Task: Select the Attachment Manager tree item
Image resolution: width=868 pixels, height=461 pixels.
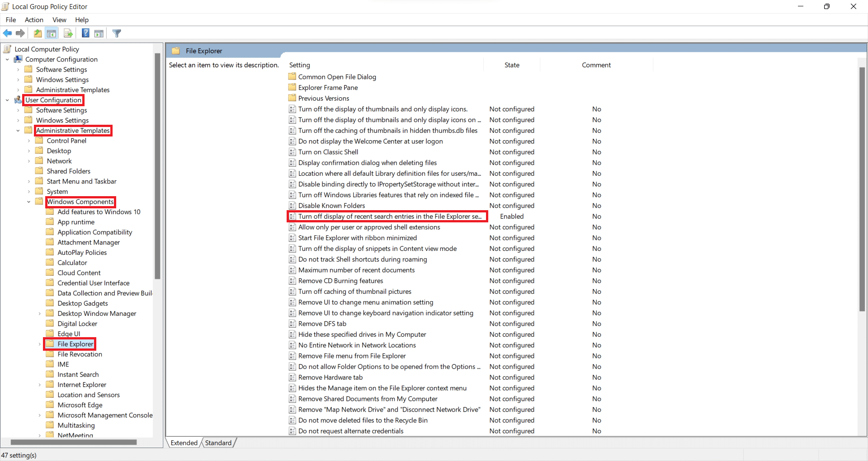Action: pyautogui.click(x=89, y=242)
